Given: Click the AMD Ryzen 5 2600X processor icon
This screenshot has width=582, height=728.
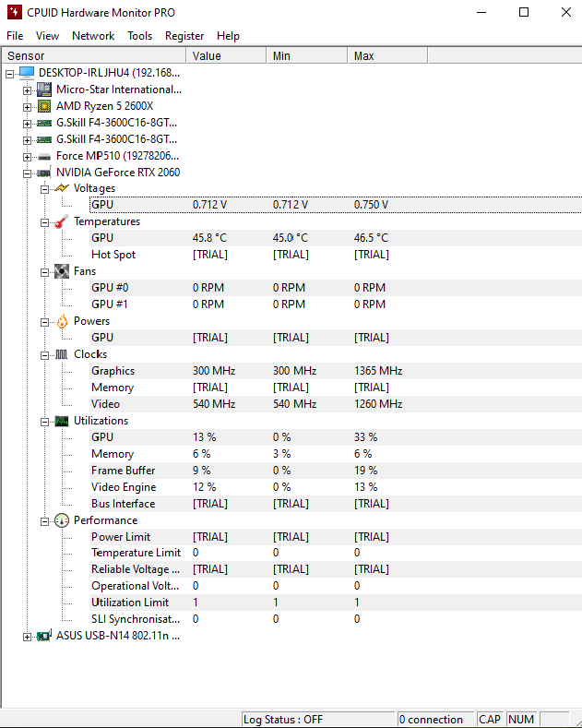Looking at the screenshot, I should (x=44, y=106).
